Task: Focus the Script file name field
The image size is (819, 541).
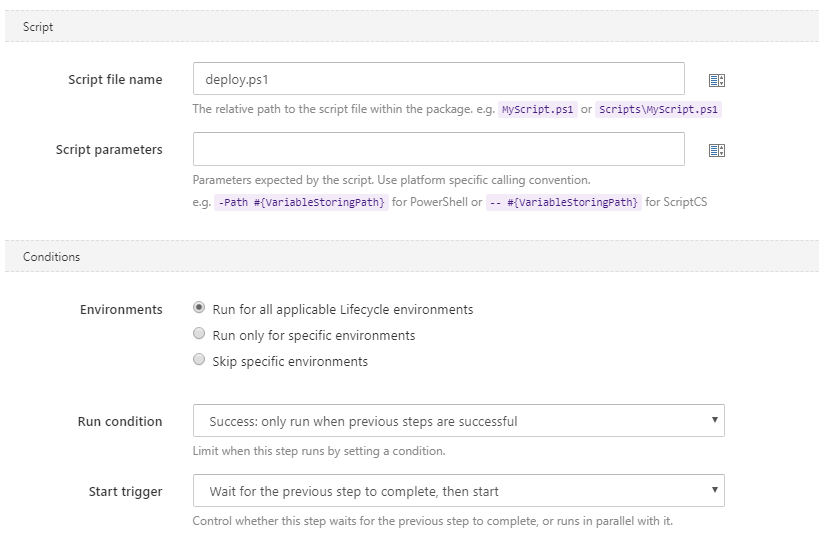Action: click(x=438, y=79)
